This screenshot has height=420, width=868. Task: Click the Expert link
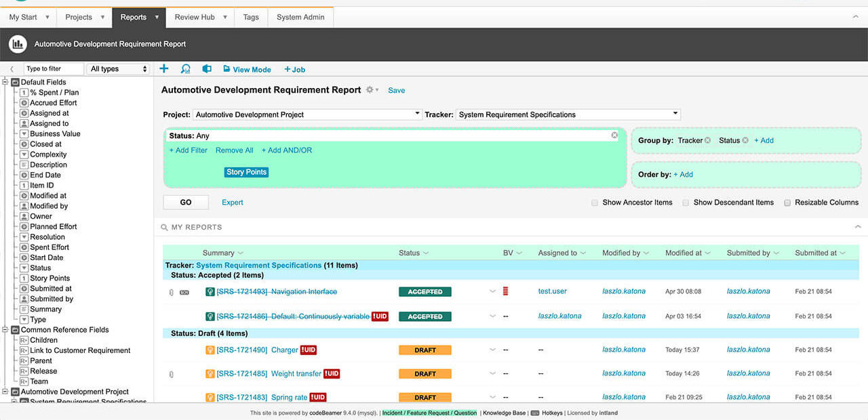(233, 203)
